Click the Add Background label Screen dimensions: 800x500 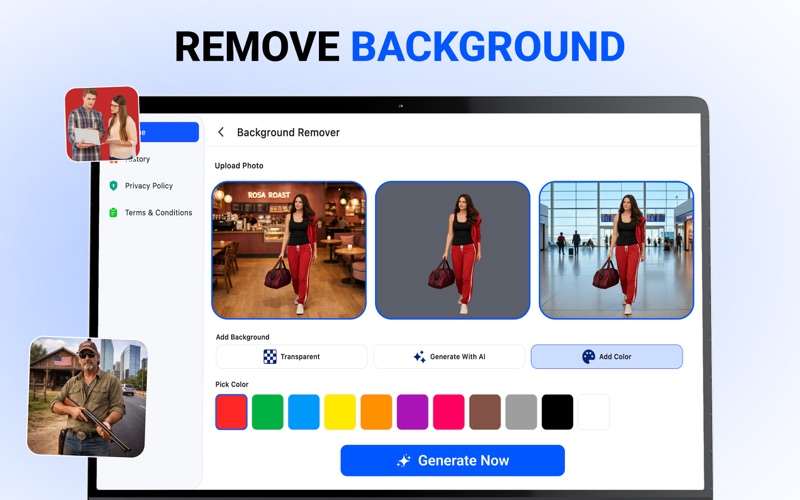242,337
